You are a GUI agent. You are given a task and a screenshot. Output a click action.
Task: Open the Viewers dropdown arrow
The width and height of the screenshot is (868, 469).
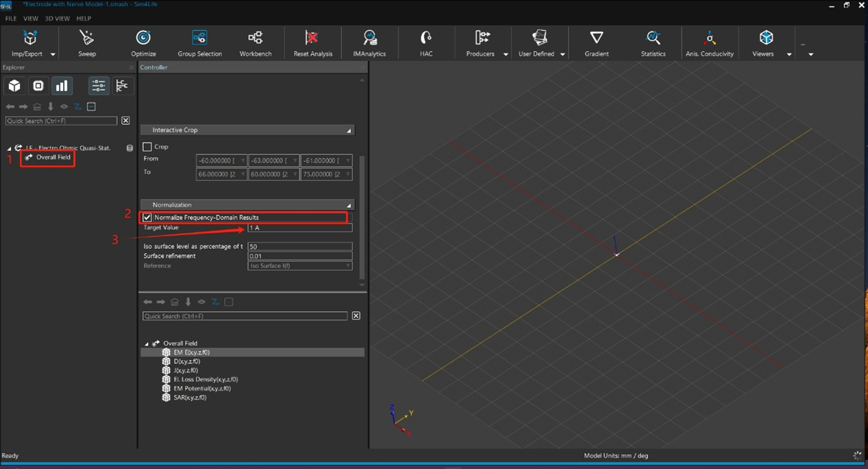(789, 54)
